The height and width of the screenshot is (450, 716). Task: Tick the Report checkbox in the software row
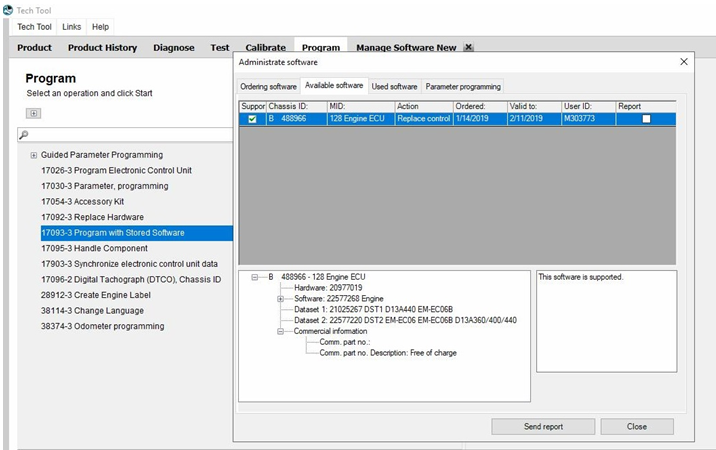click(646, 119)
